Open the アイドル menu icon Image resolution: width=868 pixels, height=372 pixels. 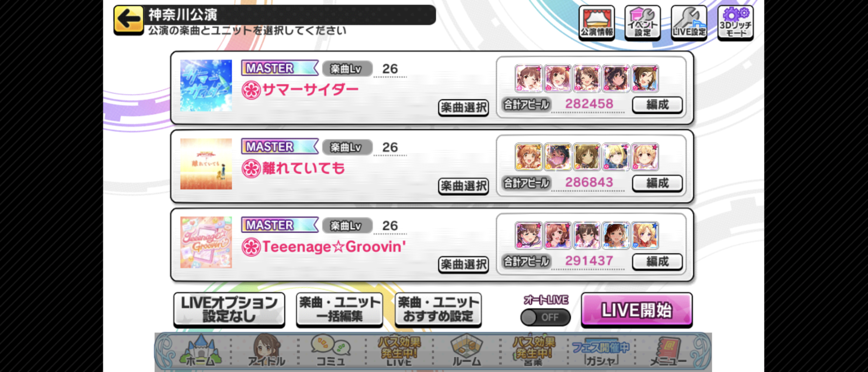click(267, 351)
